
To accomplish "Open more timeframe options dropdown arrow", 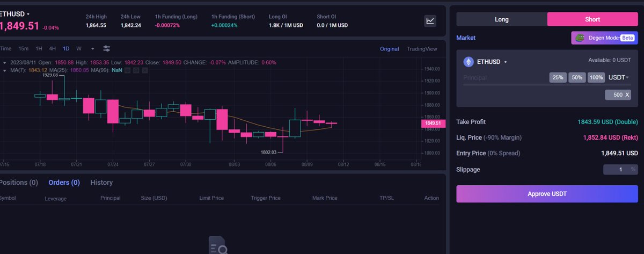I will coord(92,48).
